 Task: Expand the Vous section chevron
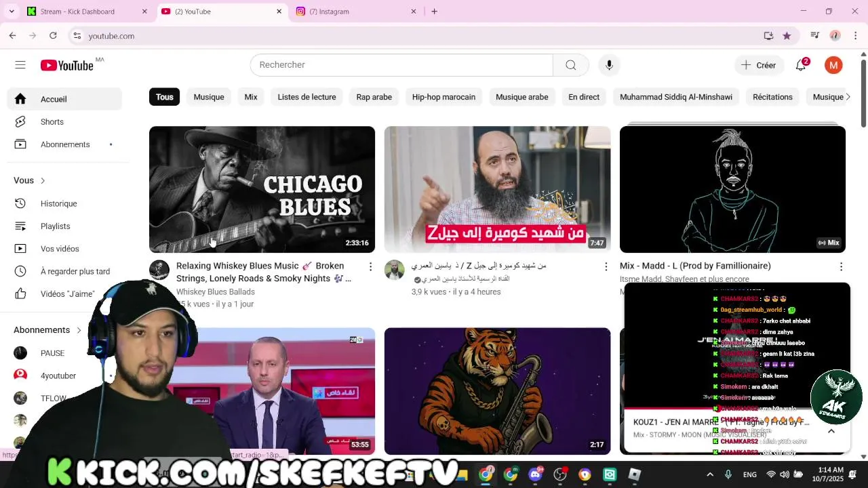(43, 180)
